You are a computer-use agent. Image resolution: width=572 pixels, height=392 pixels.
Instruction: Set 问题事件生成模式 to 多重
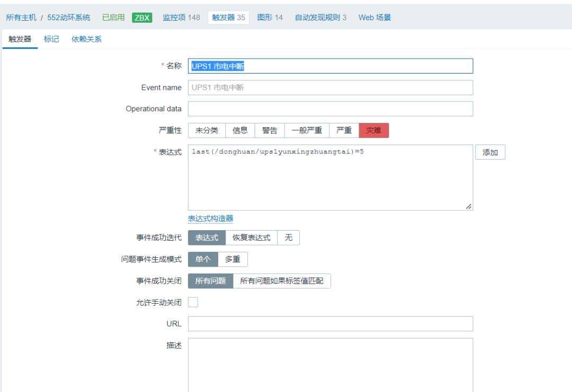(234, 259)
